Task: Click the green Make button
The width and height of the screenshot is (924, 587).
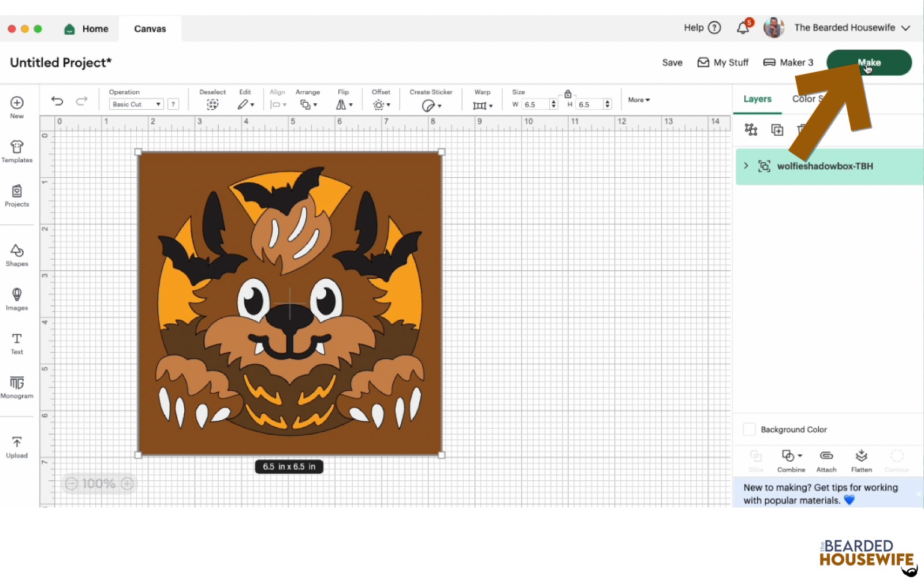Action: tap(869, 62)
